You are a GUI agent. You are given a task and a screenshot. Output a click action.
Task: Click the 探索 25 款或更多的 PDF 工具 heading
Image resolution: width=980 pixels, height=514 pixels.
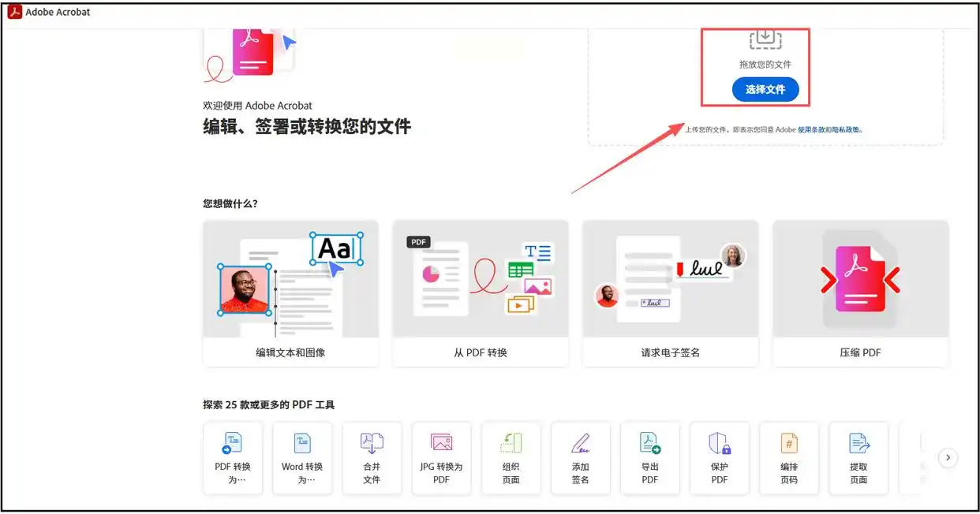click(x=269, y=404)
